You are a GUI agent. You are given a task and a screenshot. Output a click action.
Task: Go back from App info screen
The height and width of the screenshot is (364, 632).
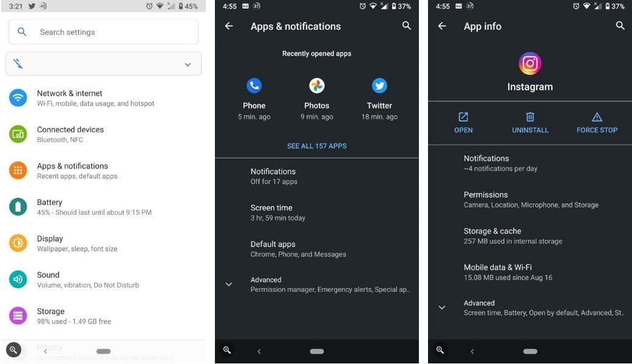[x=442, y=26]
